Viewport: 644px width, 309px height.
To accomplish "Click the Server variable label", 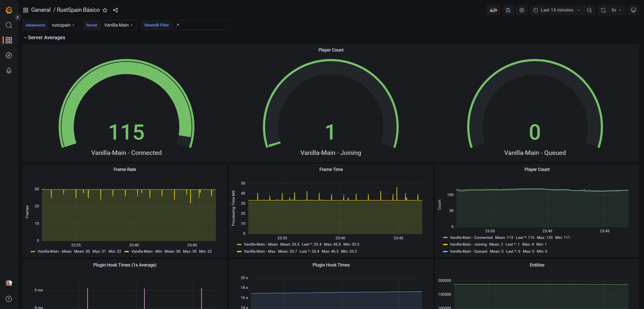I will tap(92, 25).
